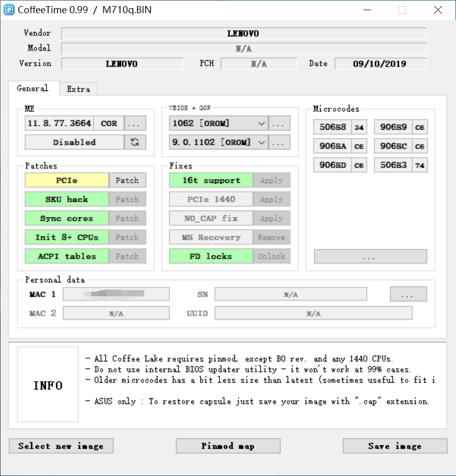The height and width of the screenshot is (476, 456).
Task: Click Remove next to ME Recovery
Action: (272, 237)
